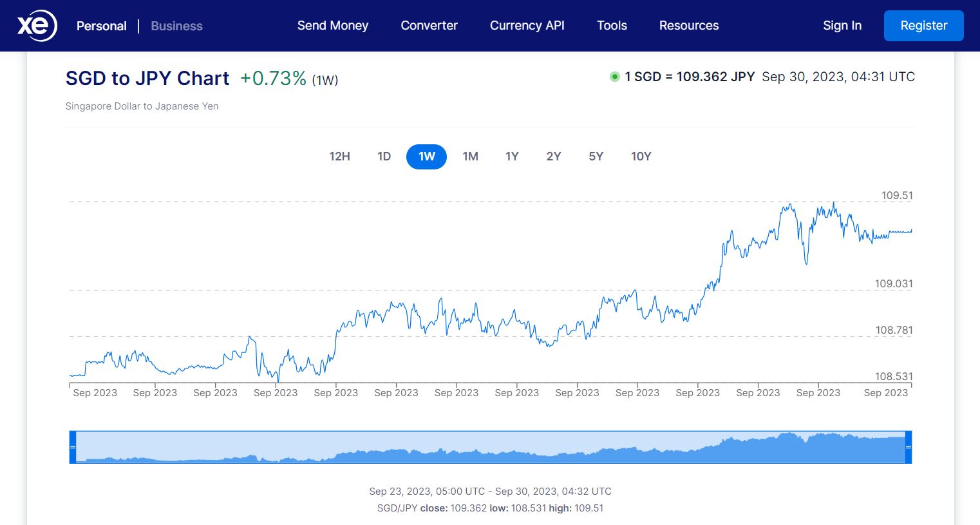
Task: Open the Resources dropdown
Action: [x=688, y=26]
